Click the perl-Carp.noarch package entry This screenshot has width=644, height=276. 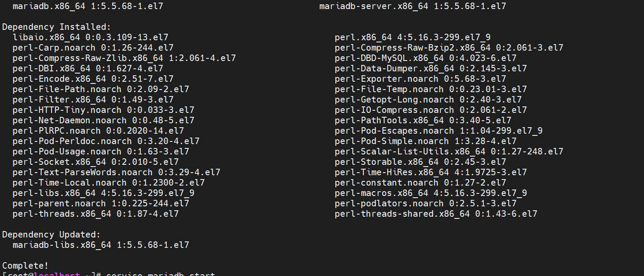pyautogui.click(x=93, y=48)
